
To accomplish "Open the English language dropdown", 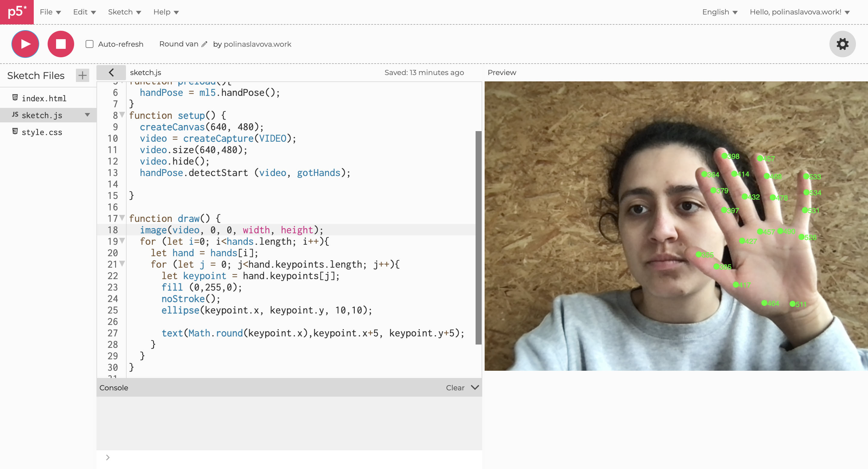I will pyautogui.click(x=719, y=12).
